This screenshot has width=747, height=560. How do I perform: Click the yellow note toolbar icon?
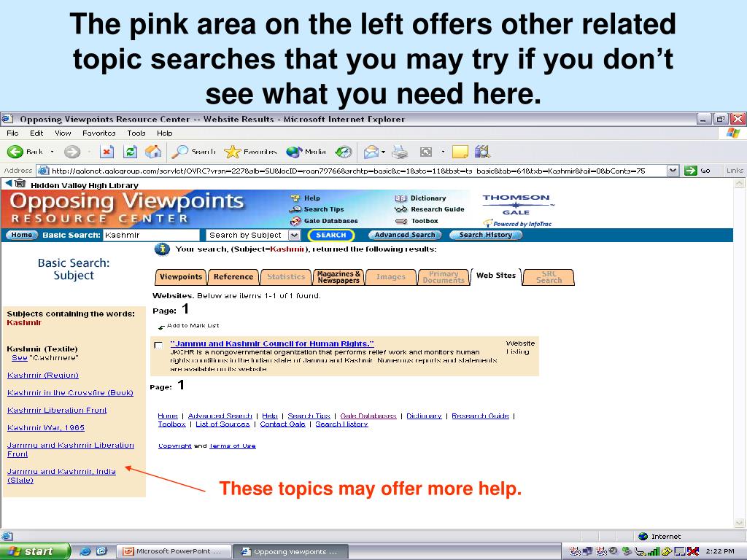[460, 152]
